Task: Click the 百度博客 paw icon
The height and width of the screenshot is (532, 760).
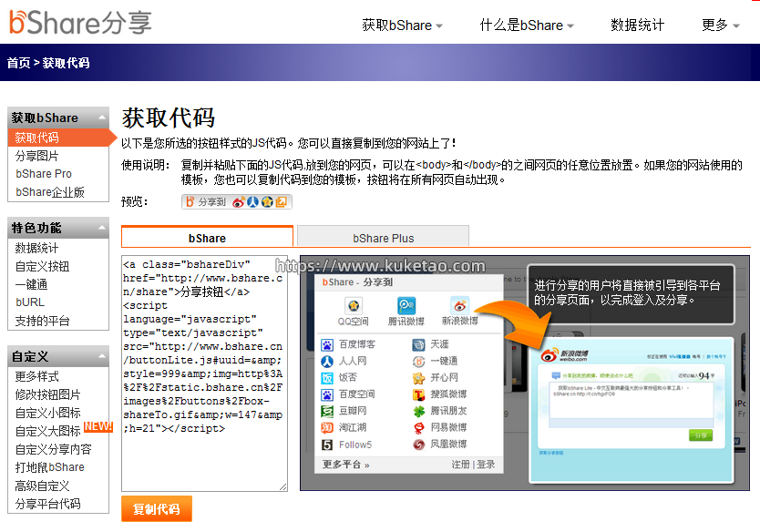Action: coord(327,344)
